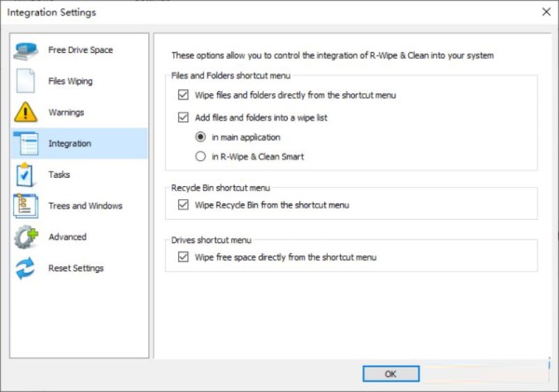The width and height of the screenshot is (559, 392).
Task: Click the Trees and Windows icon
Action: click(x=26, y=206)
